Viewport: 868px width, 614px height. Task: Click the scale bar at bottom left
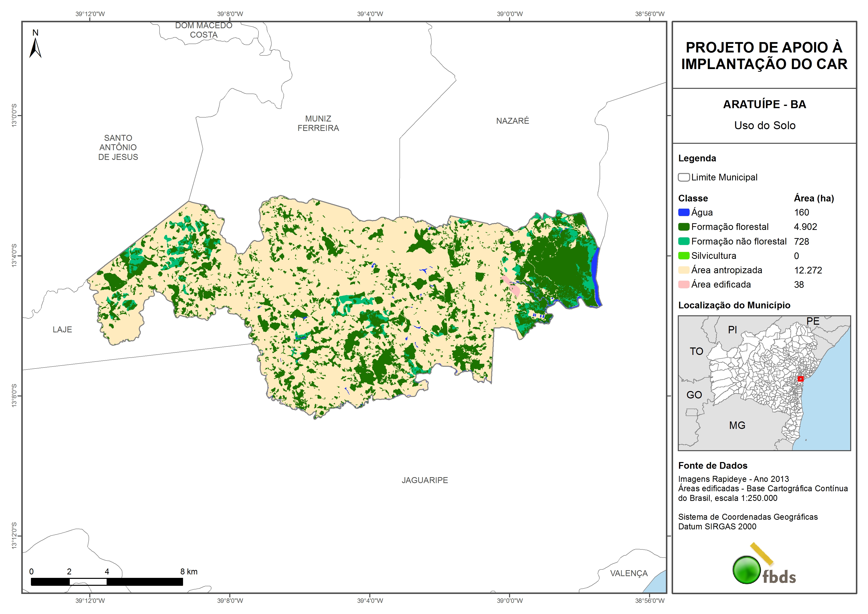point(107,582)
